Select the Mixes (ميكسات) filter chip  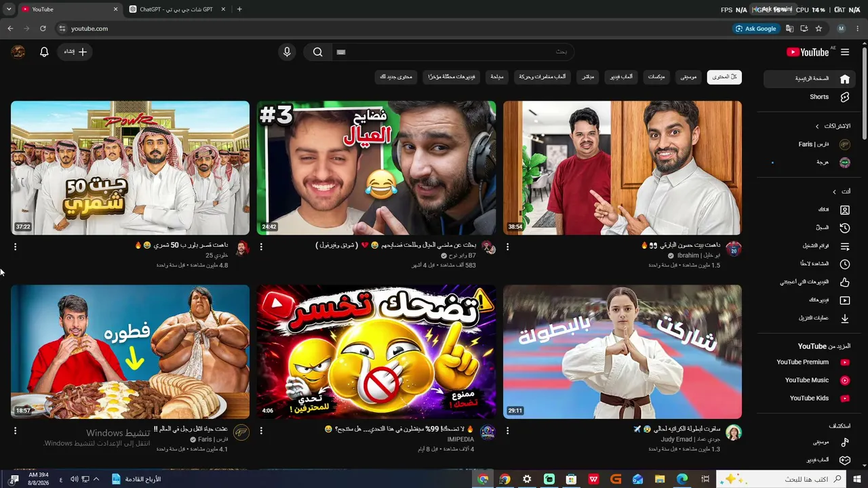pyautogui.click(x=656, y=77)
